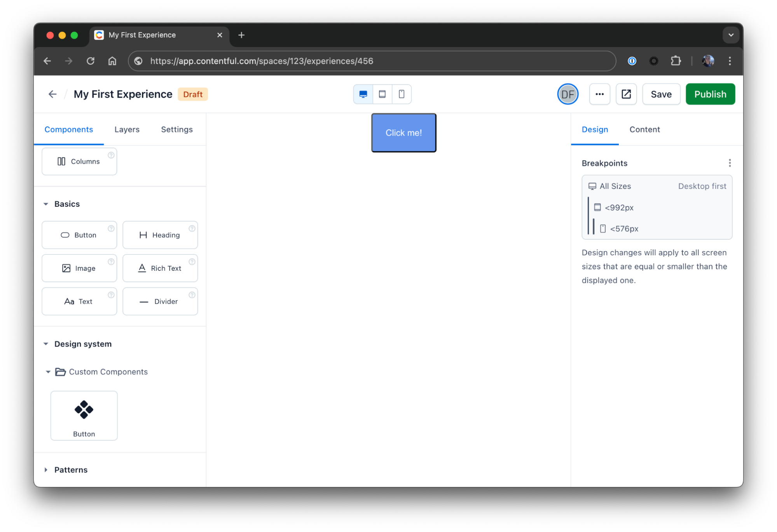Toggle Desktop first breakpoint option

[x=703, y=186]
